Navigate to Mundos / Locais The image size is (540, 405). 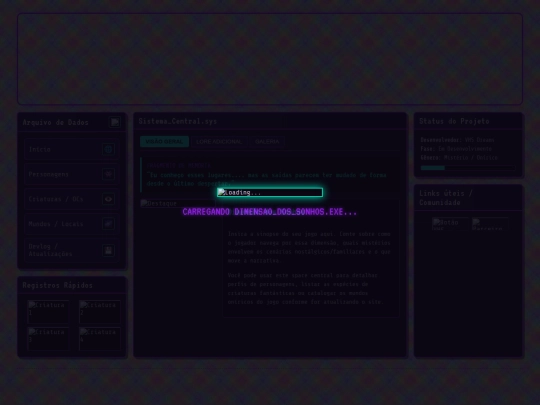(72, 224)
